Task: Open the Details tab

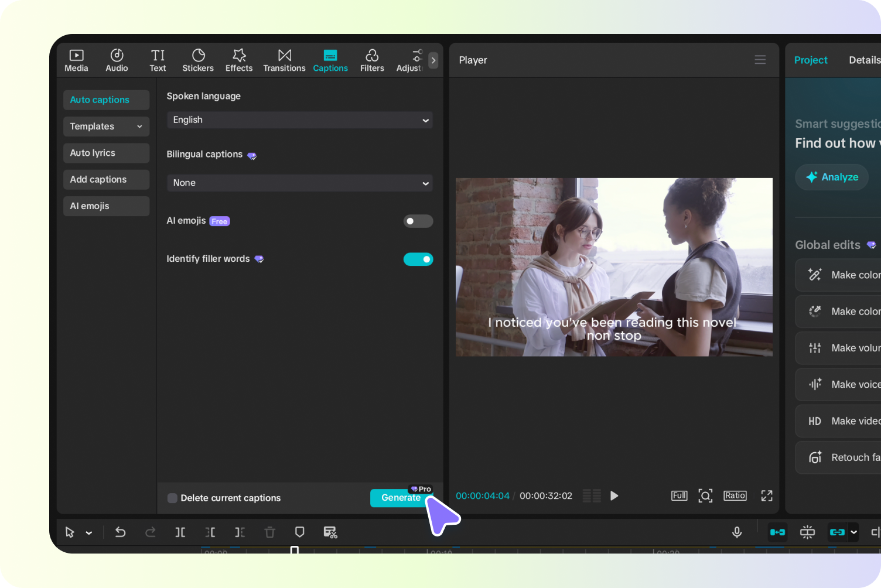Action: pos(865,60)
